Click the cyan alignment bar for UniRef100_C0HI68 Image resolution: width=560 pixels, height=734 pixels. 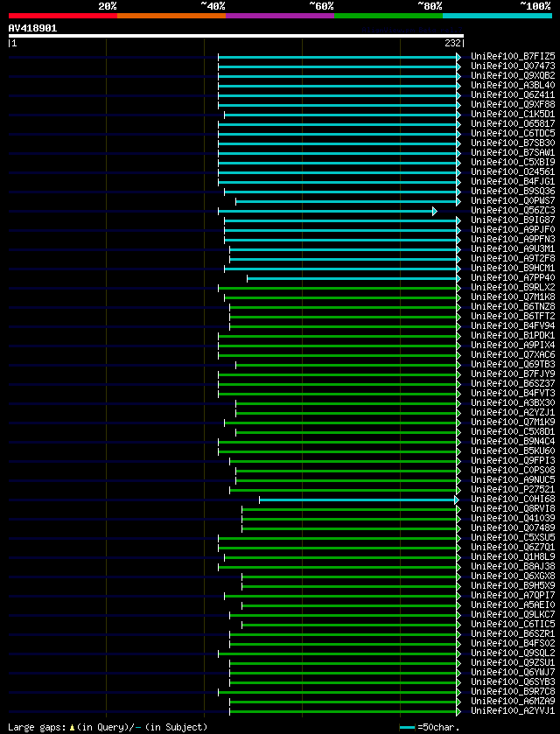[357, 500]
